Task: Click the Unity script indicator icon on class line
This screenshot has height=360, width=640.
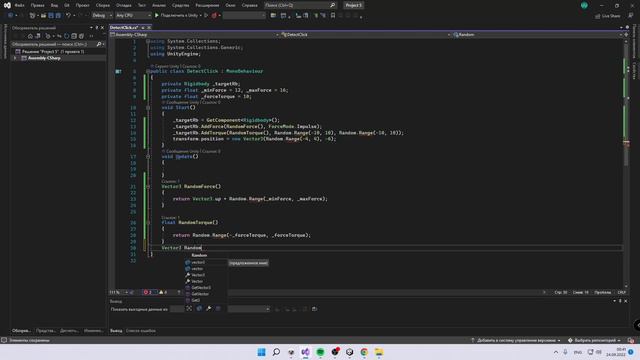Action: (x=118, y=71)
